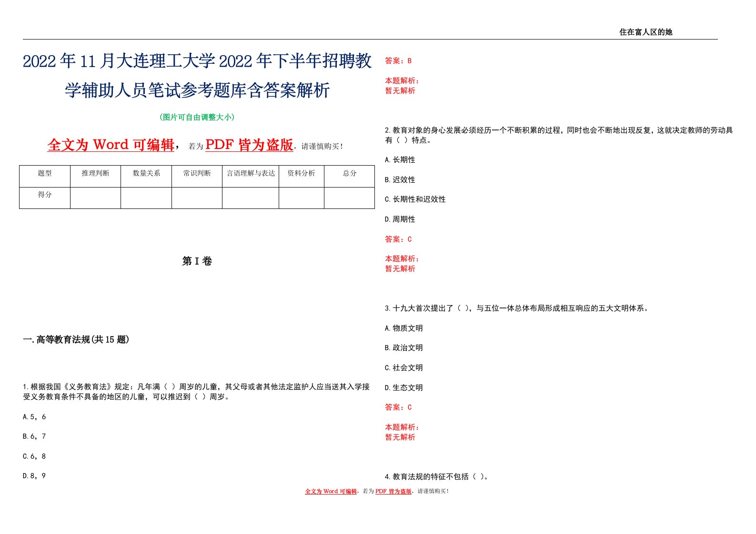This screenshot has height=534, width=756.
Task: Click 暂无解析 under question 3's answer
Action: coord(400,437)
